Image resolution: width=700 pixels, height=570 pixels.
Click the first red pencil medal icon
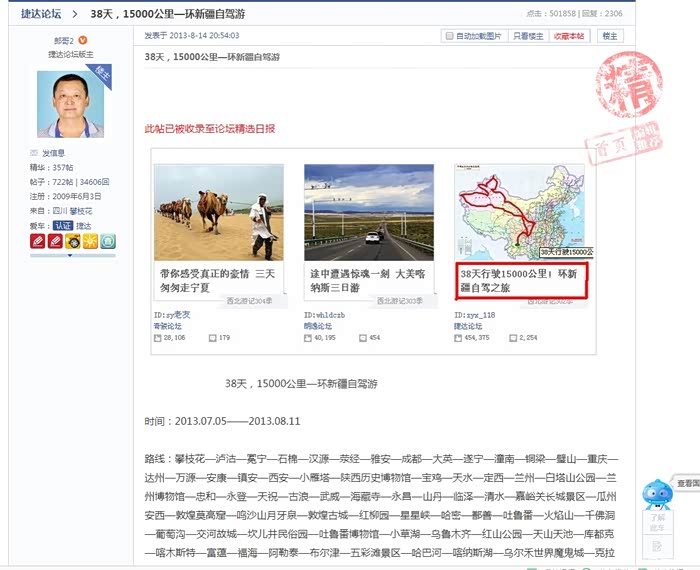coord(38,241)
